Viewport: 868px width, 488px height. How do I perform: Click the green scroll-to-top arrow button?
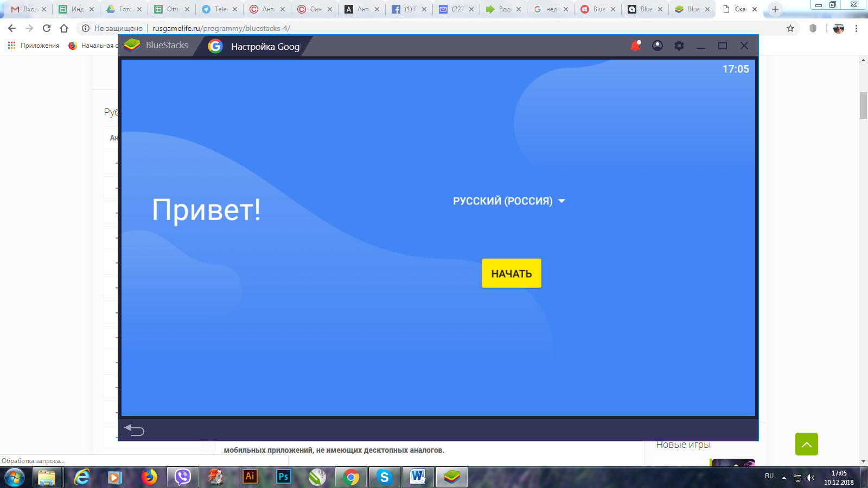click(806, 444)
